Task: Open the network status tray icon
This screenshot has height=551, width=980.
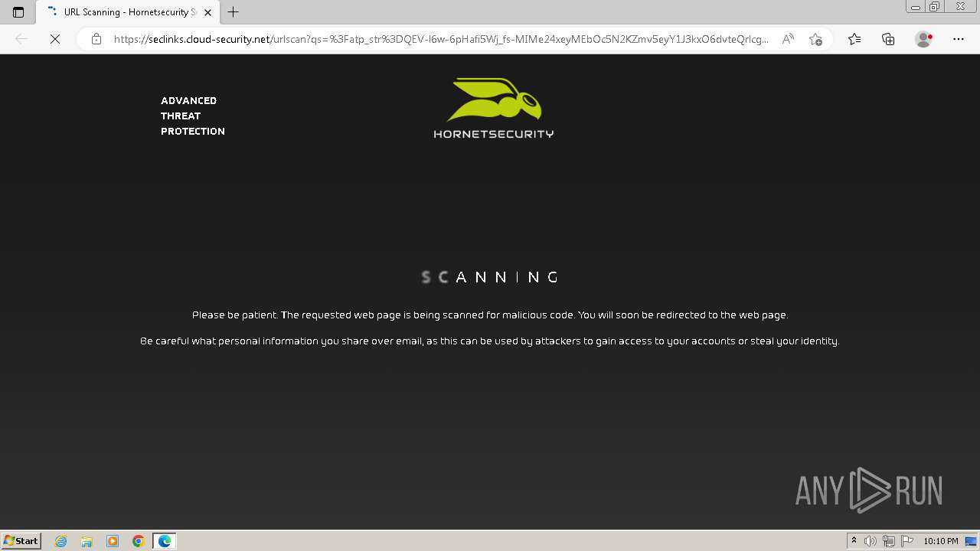Action: click(x=888, y=541)
